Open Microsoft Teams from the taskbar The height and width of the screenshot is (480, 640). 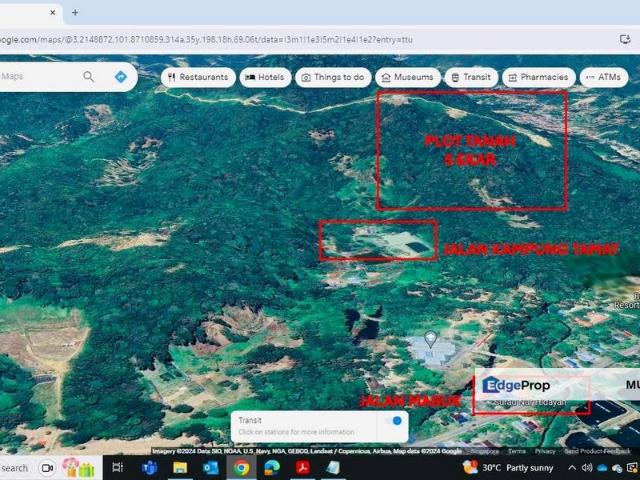coord(149,468)
